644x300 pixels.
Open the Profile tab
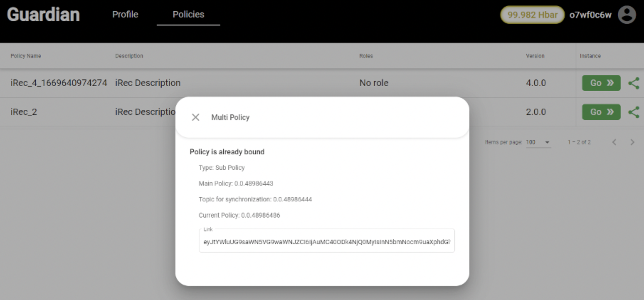click(125, 15)
